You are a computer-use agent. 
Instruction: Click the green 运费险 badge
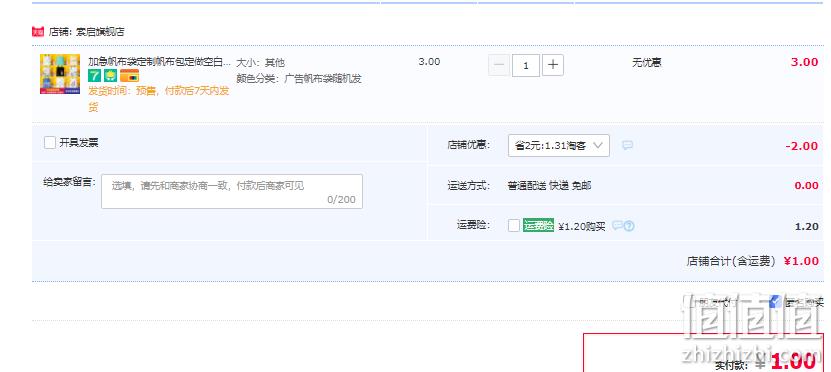538,226
